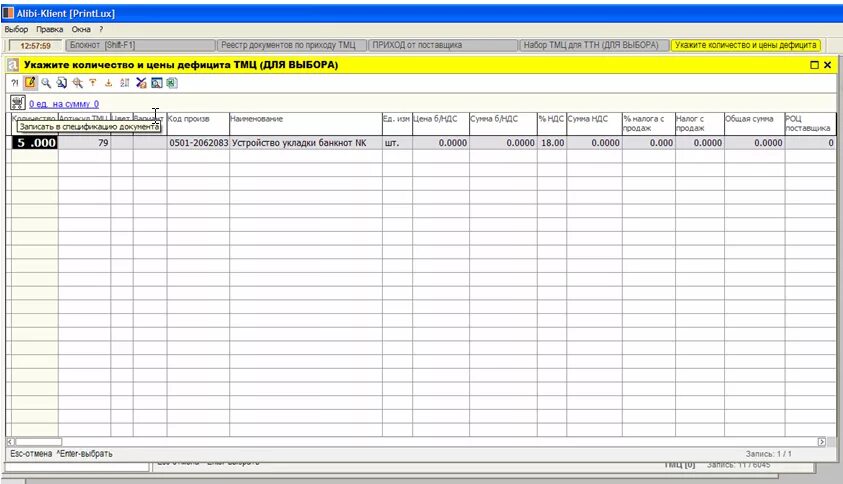Click the 12:57:59 clock button
843x484 pixels.
click(35, 46)
